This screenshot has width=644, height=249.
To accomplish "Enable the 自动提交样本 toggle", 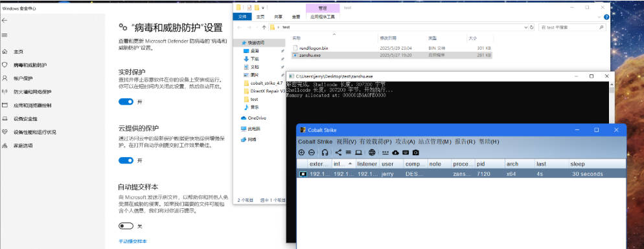I will (126, 226).
